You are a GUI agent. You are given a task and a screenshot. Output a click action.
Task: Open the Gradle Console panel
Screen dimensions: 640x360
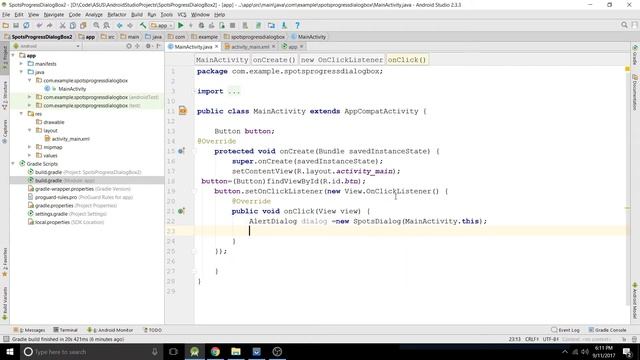click(607, 330)
